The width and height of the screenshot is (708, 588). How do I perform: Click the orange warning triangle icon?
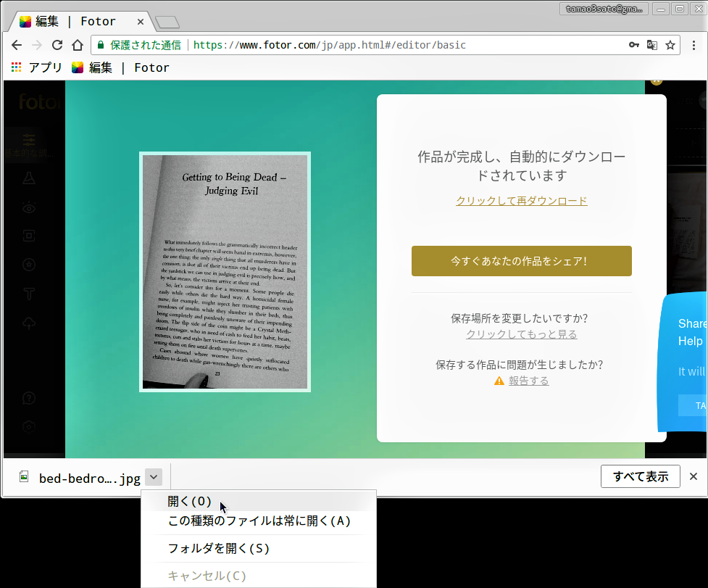499,381
